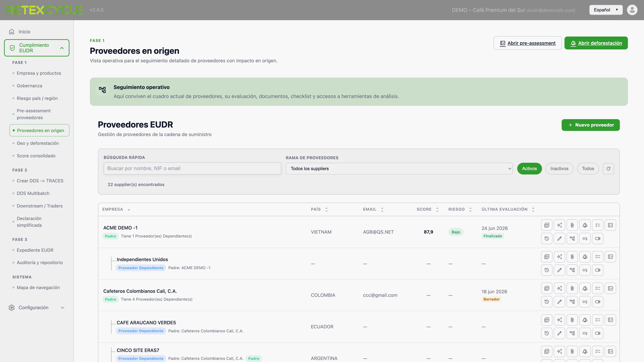644x362 pixels.
Task: Open attachments paperclip for Independientes Unidos
Action: tap(572, 257)
